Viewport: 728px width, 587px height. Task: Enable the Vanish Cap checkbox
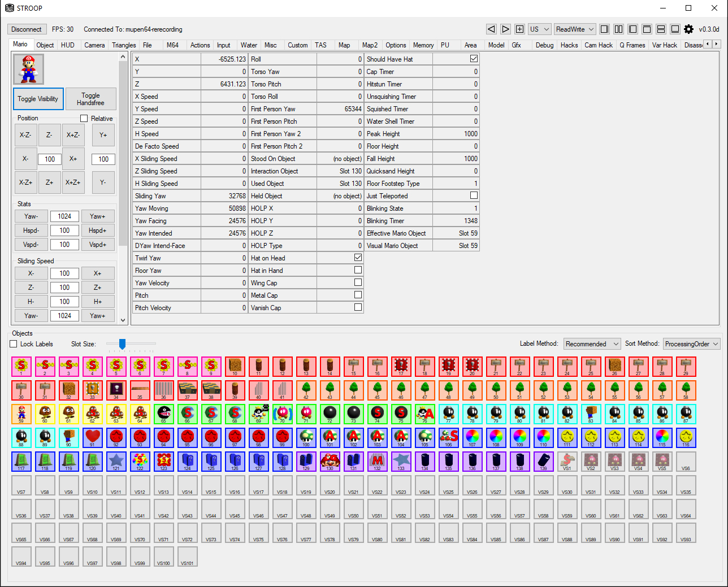click(x=358, y=307)
